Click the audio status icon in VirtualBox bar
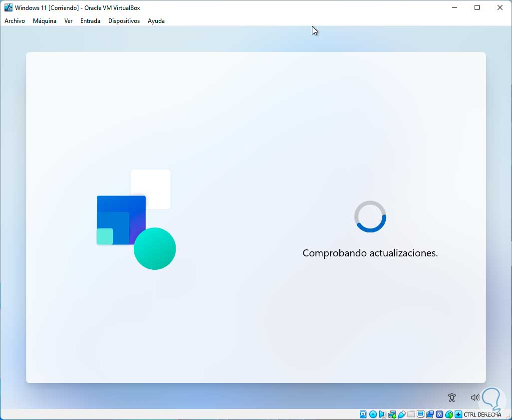Image resolution: width=512 pixels, height=420 pixels. (382, 415)
